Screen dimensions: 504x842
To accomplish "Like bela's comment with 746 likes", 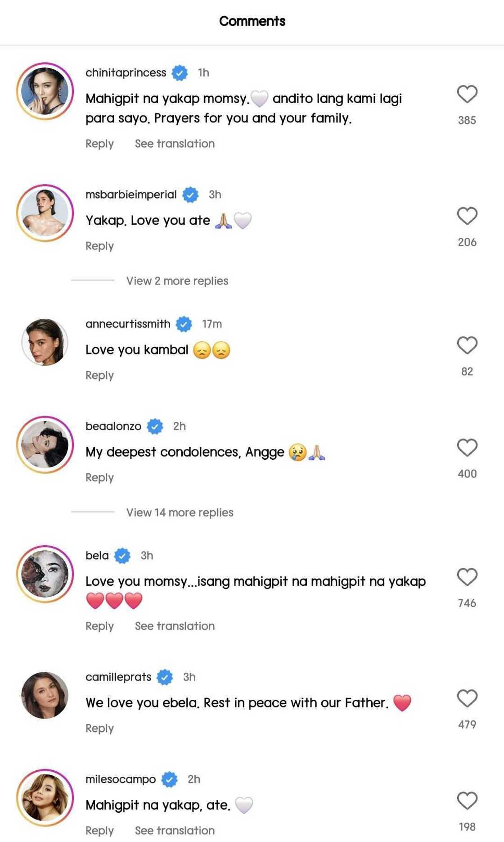I will pos(467,577).
